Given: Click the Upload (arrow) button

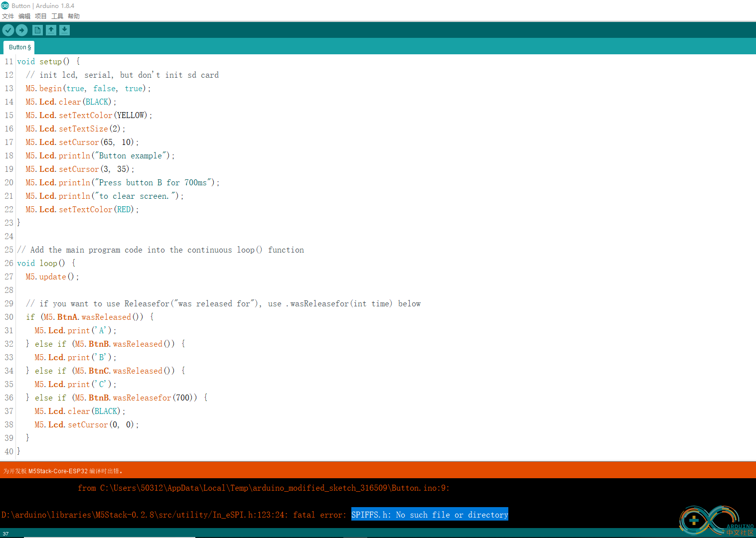Looking at the screenshot, I should pyautogui.click(x=22, y=30).
